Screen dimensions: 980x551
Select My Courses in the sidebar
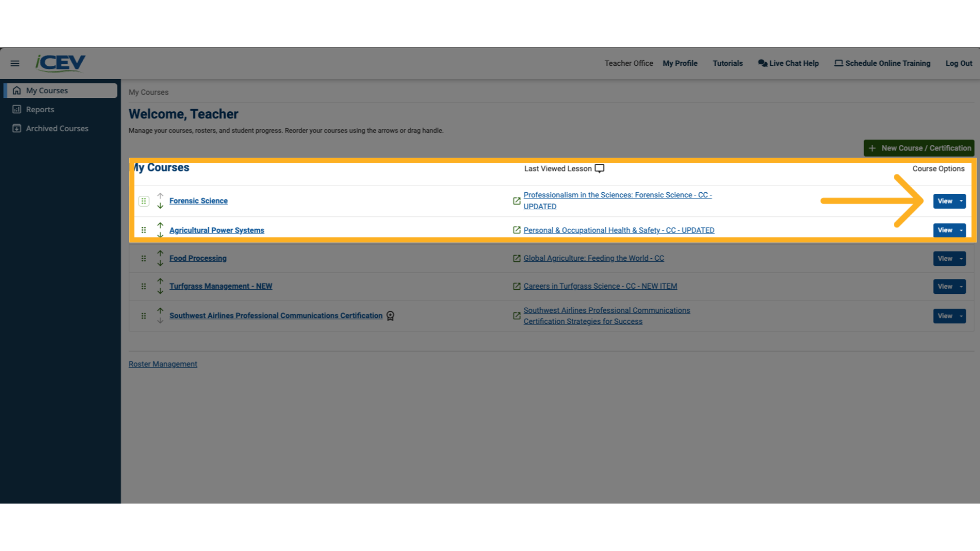click(x=61, y=90)
